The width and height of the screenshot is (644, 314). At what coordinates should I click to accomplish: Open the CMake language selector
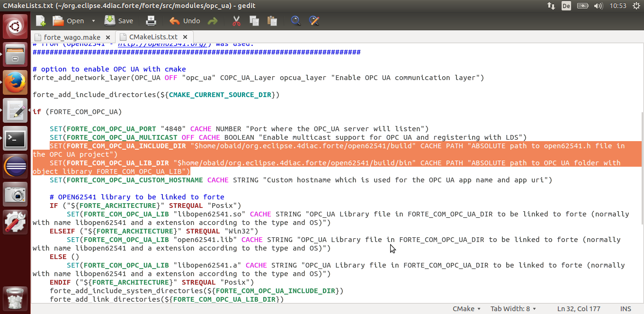coord(466,309)
